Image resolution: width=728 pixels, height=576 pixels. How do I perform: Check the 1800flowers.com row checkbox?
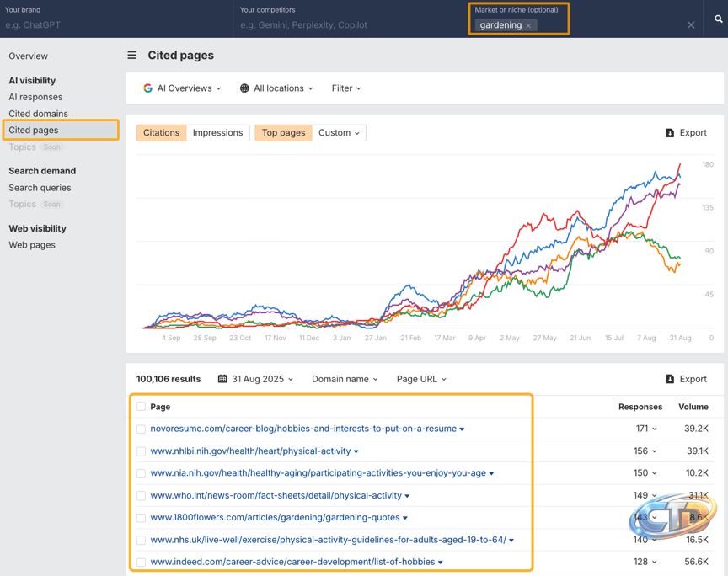142,518
